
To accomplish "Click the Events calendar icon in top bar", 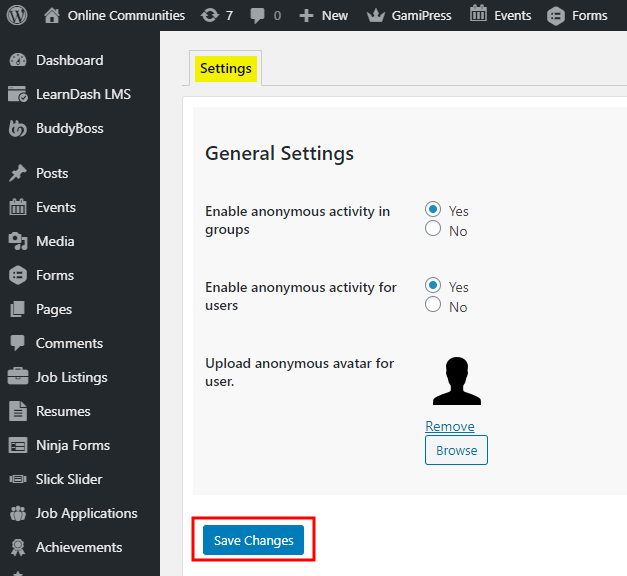I will click(x=479, y=15).
